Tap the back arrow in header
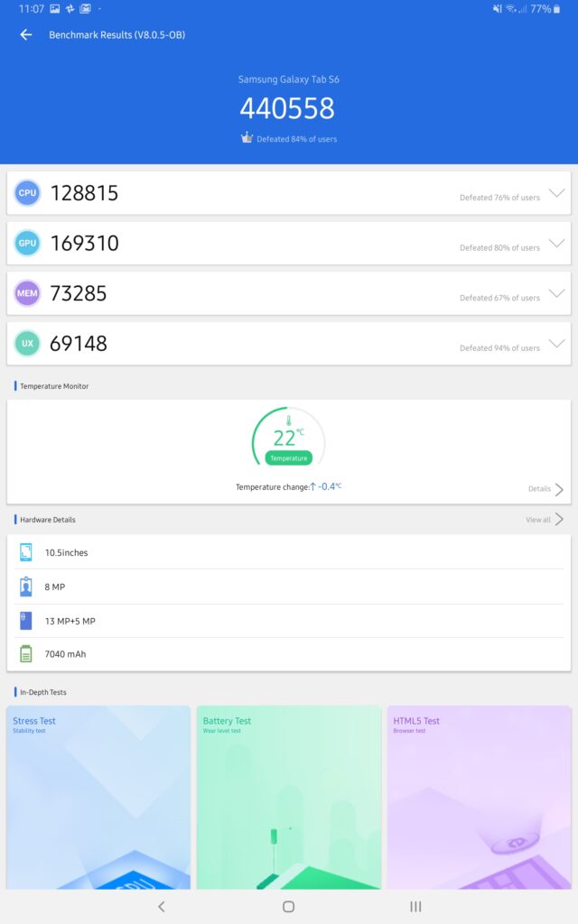Viewport: 578px width, 924px height. tap(26, 35)
